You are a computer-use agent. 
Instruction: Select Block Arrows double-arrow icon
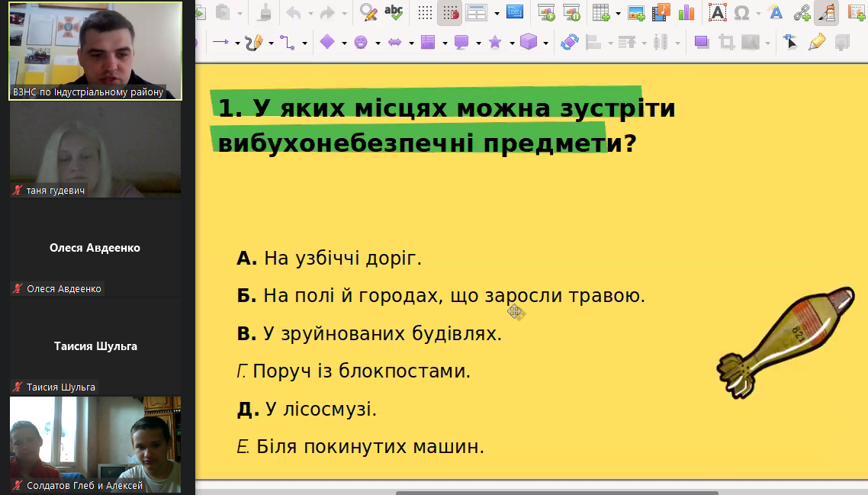(x=394, y=42)
